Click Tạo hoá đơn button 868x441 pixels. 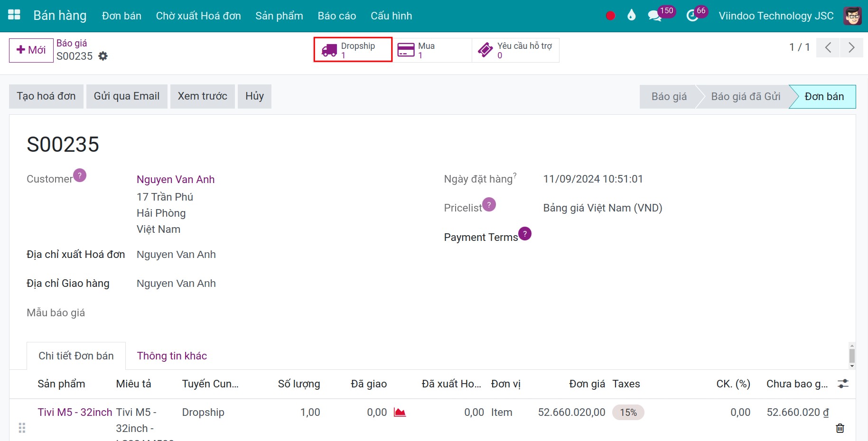click(x=46, y=96)
